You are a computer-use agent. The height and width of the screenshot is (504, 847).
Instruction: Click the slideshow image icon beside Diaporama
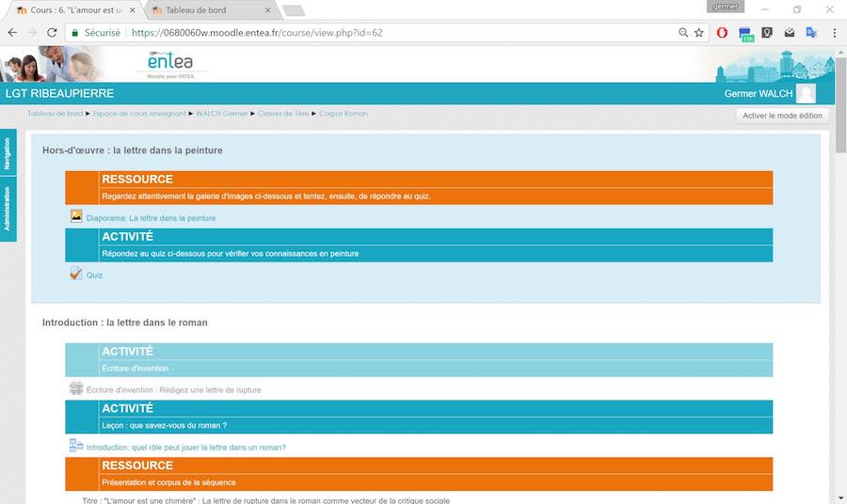click(x=76, y=216)
